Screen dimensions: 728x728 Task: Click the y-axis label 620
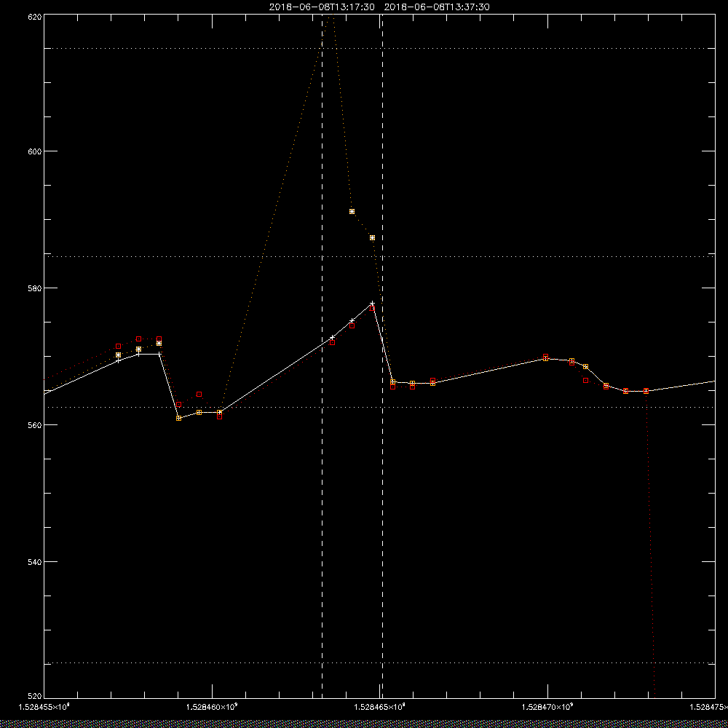pyautogui.click(x=35, y=16)
